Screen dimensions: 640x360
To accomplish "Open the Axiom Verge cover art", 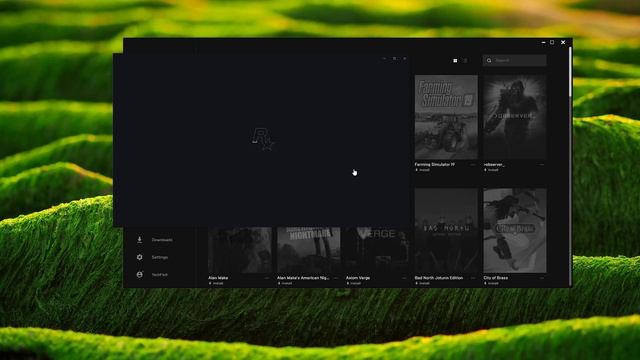I will 378,250.
